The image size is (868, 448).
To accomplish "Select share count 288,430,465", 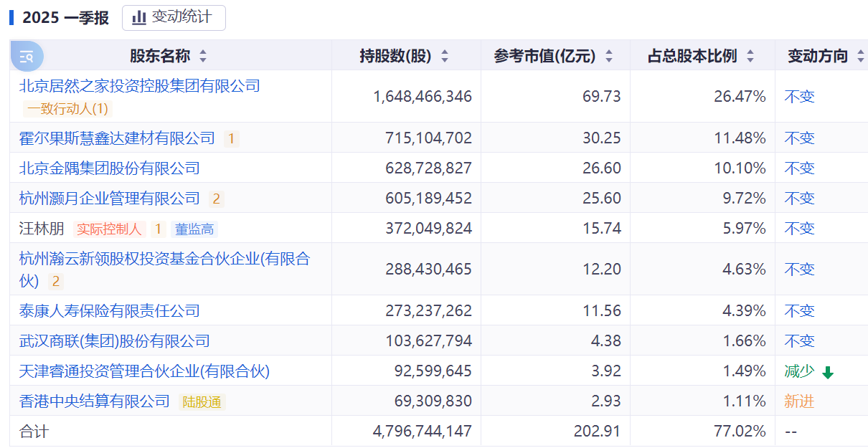I will [429, 270].
